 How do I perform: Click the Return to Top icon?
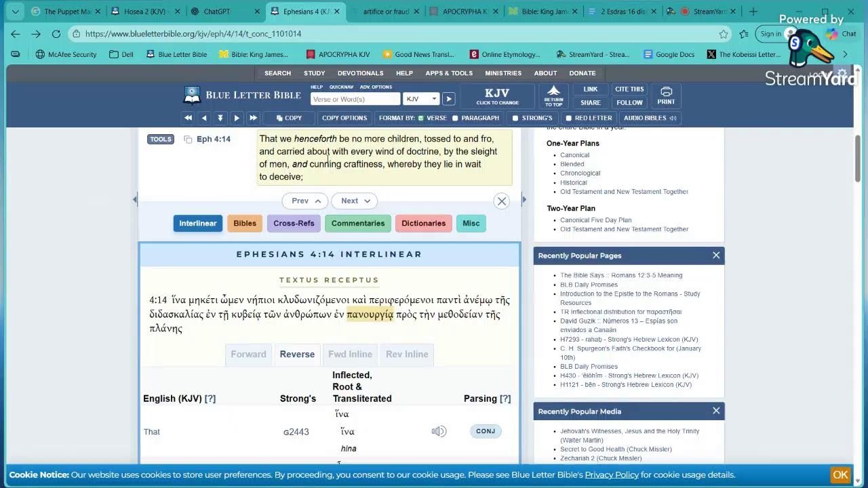(x=553, y=96)
